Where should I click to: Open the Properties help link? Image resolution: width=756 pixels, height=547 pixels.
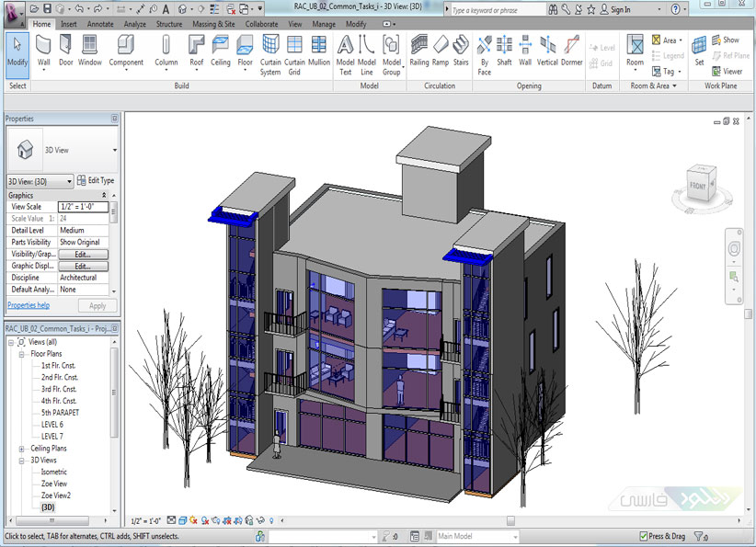[x=29, y=305]
